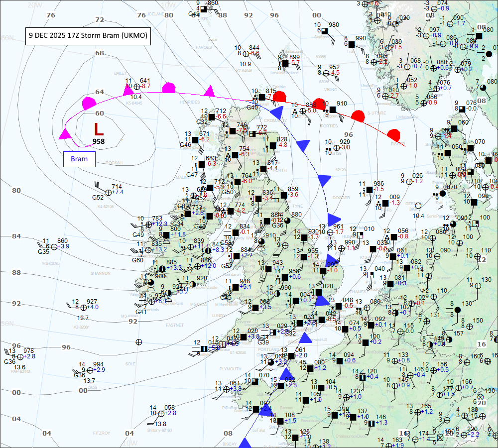Click the Bram storm name label
The height and width of the screenshot is (448, 498).
tap(79, 159)
